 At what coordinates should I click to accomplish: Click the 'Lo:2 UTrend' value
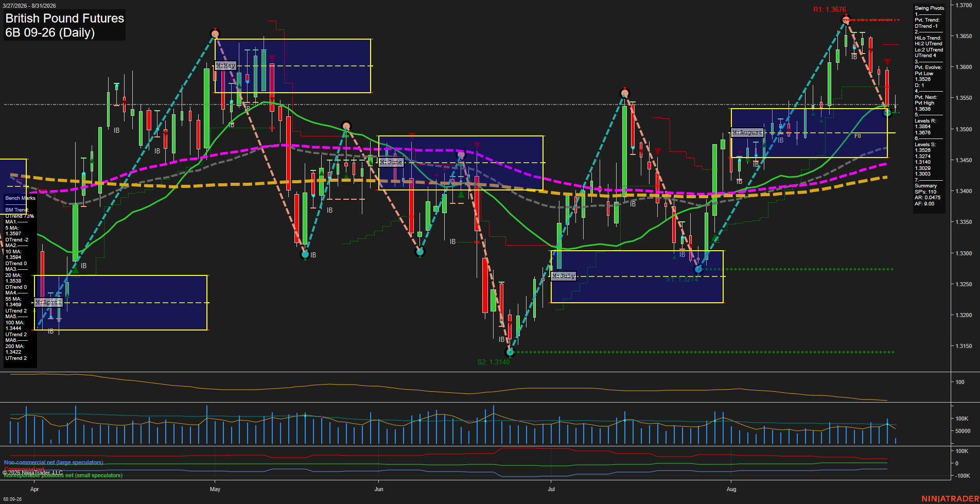(929, 50)
